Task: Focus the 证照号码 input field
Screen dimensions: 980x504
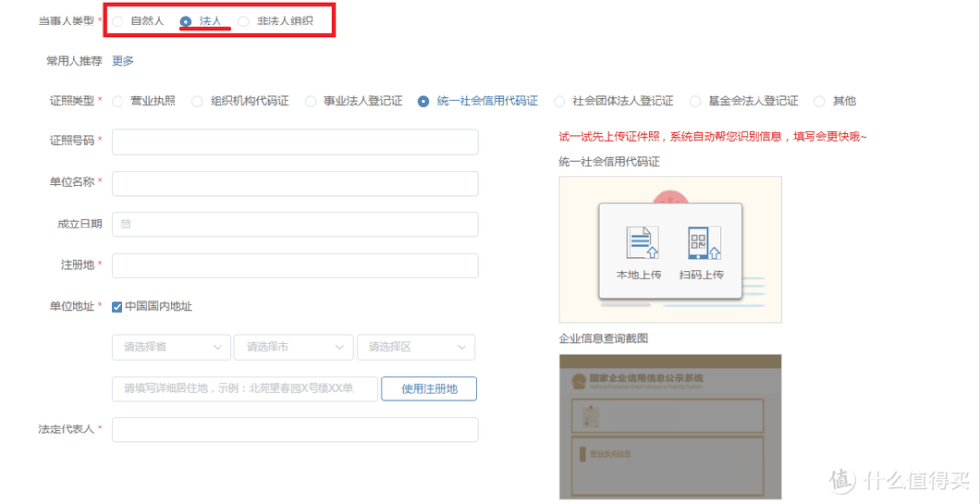Action: pos(295,142)
